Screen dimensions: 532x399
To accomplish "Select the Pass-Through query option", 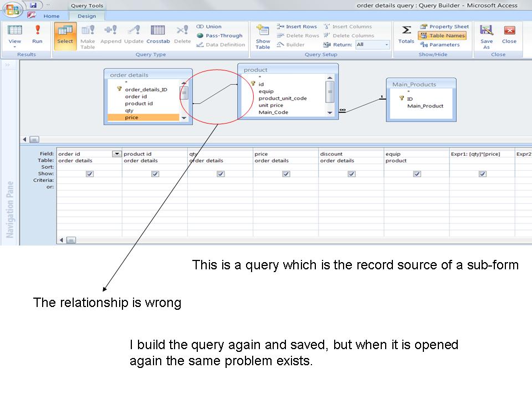I will pos(219,35).
